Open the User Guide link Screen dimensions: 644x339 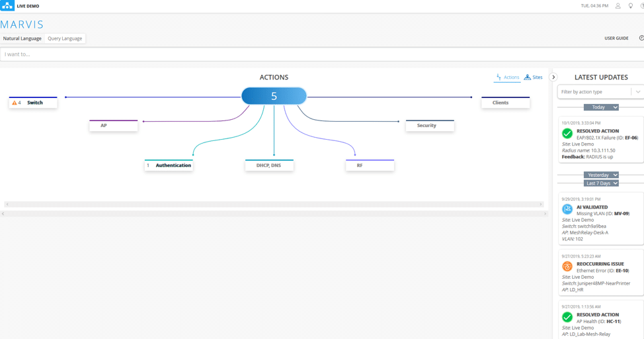[x=616, y=38]
